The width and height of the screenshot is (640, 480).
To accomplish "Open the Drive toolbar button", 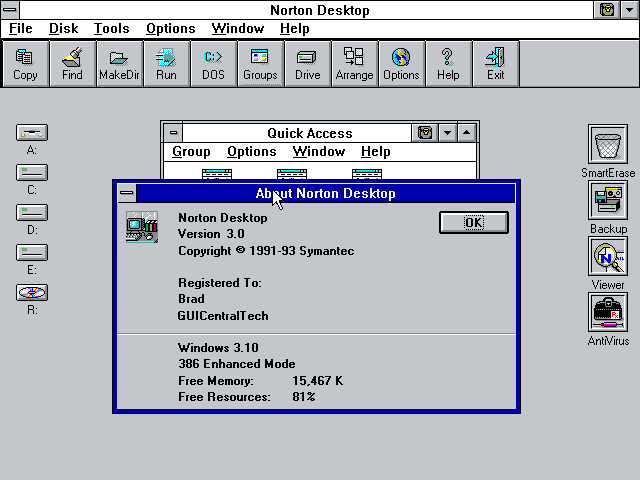I will 307,64.
